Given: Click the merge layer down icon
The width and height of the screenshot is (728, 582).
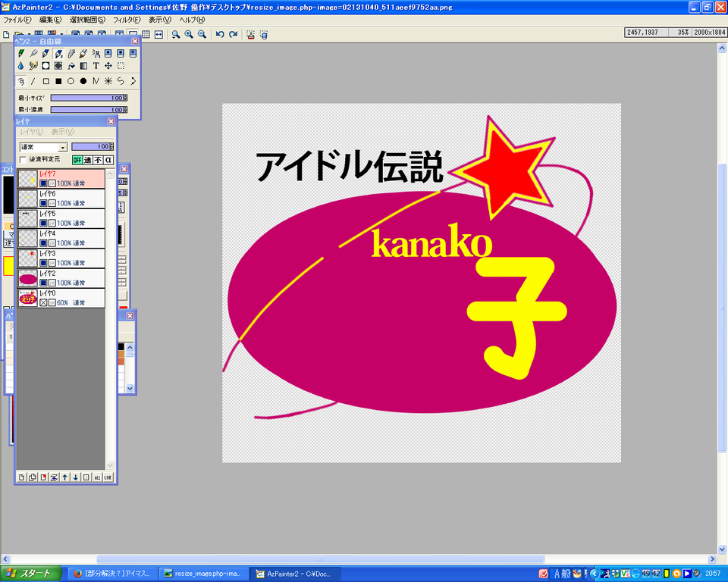Looking at the screenshot, I should pyautogui.click(x=54, y=477).
